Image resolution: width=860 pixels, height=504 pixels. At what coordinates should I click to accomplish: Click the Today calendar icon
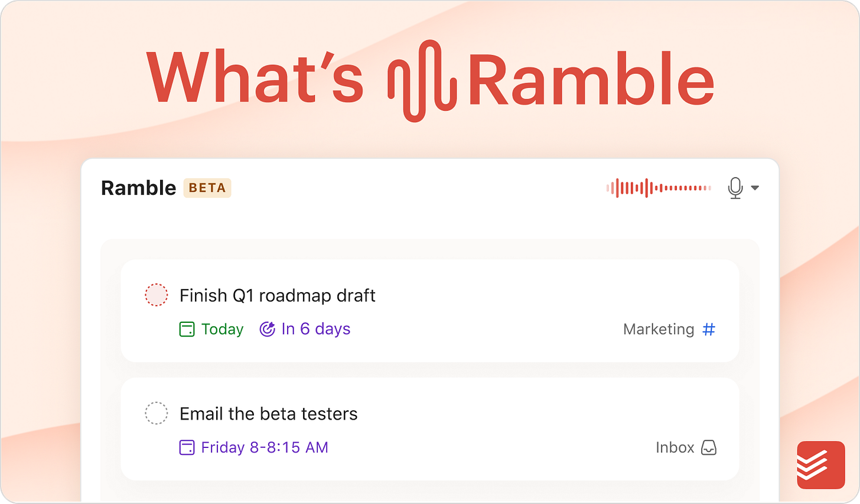[187, 329]
